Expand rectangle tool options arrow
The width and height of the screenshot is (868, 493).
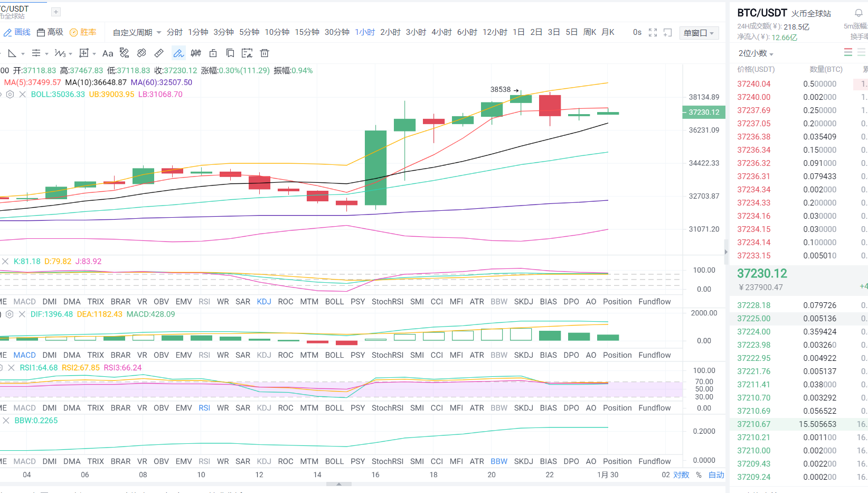pyautogui.click(x=95, y=54)
